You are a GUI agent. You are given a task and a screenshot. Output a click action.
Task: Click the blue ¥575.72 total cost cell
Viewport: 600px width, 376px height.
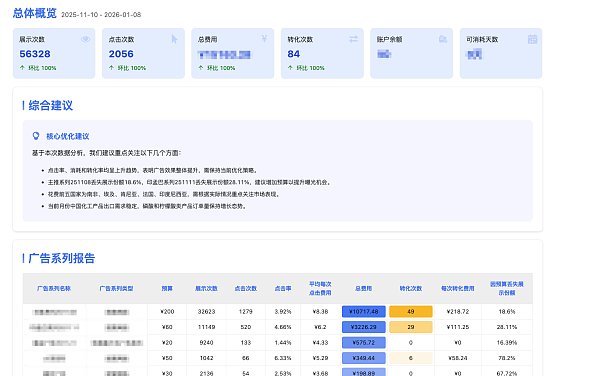[x=364, y=342]
